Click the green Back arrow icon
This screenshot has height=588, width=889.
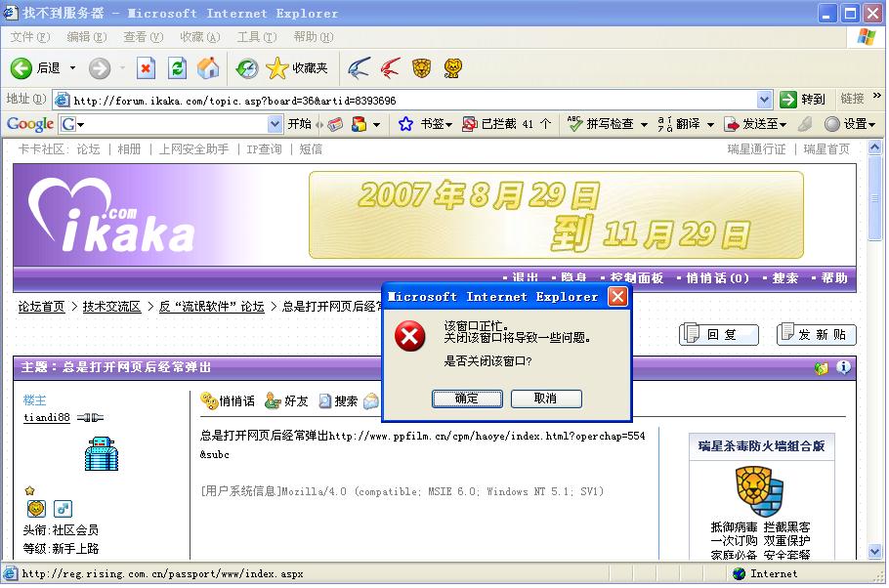coord(21,68)
